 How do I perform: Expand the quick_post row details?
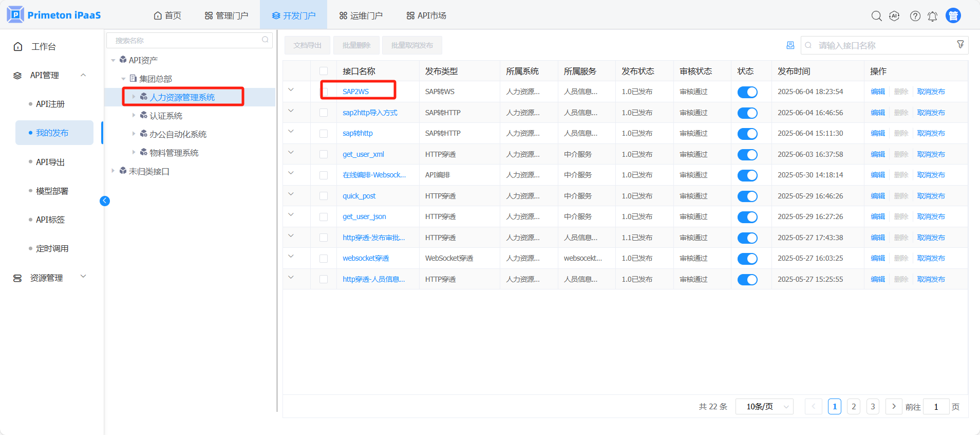291,194
